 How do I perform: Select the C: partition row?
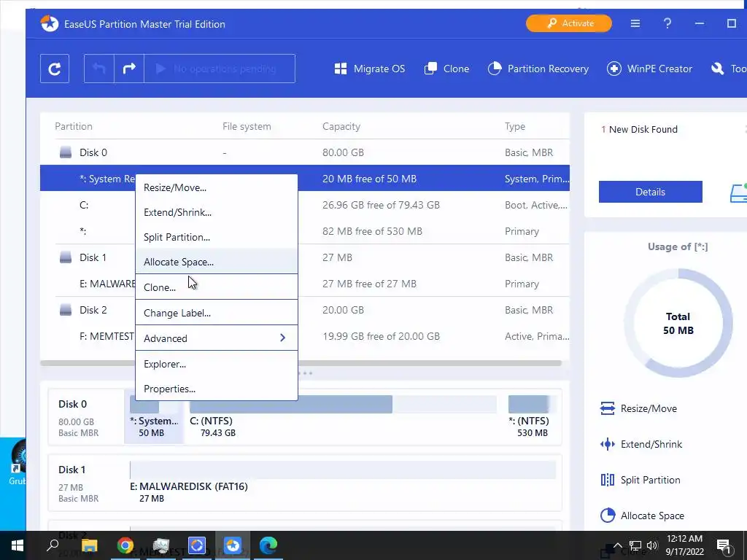click(x=305, y=205)
